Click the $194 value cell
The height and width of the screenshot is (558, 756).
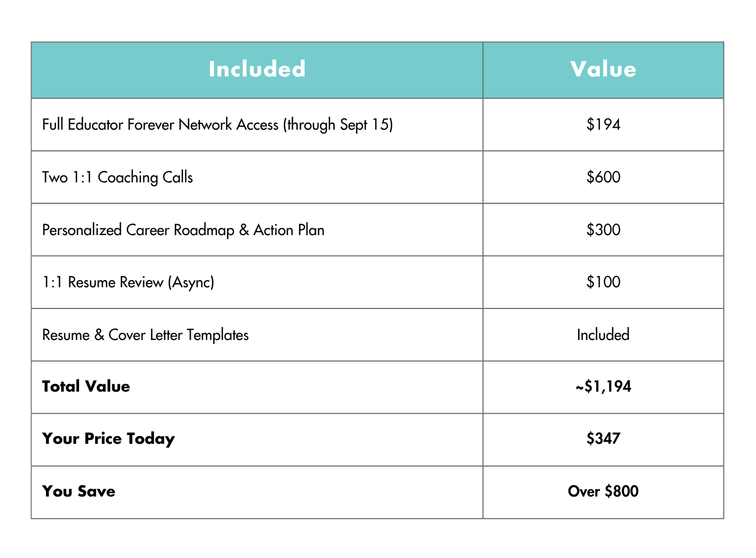pos(603,125)
